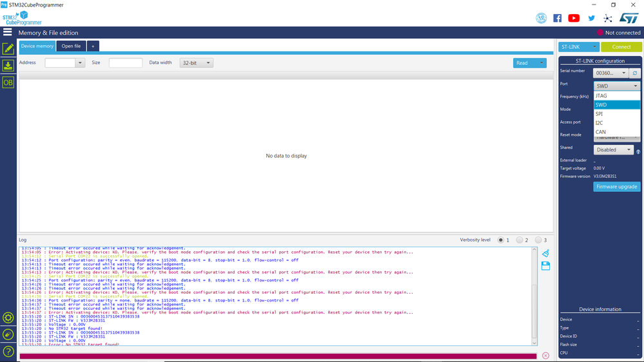
Task: Switch to the Device memory tab
Action: pos(37,46)
